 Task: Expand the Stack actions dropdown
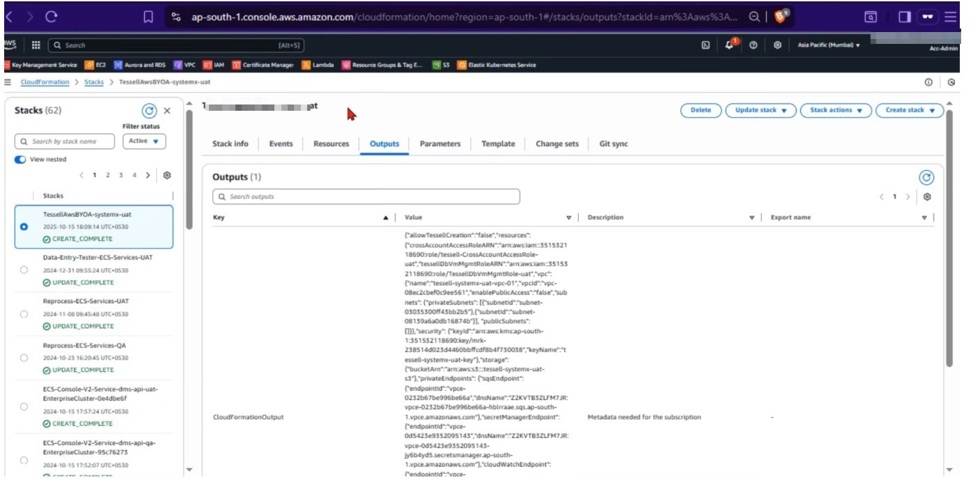coord(836,110)
